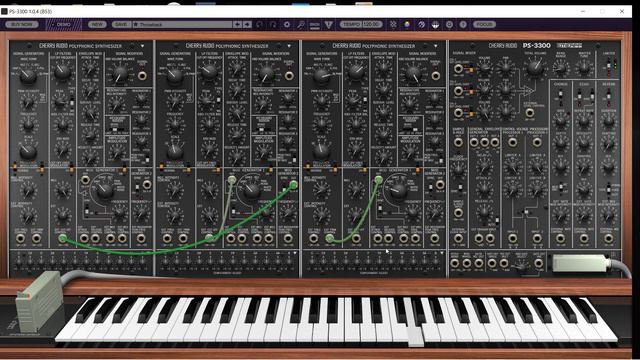This screenshot has height=360, width=640.
Task: Toggle the Echo on switch
Action: click(x=579, y=96)
